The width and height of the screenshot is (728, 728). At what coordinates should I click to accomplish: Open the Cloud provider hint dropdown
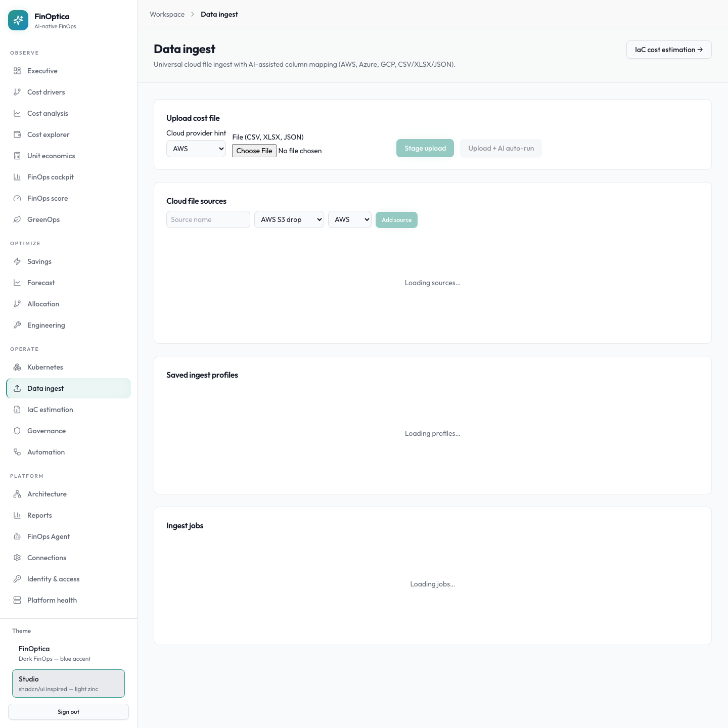click(x=196, y=149)
